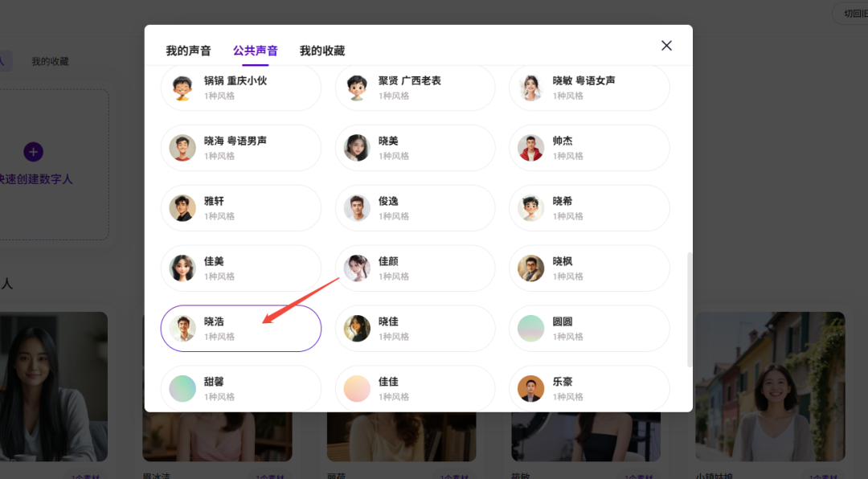Open the smiling woman street thumbnail
This screenshot has height=479, width=868.
[770, 387]
